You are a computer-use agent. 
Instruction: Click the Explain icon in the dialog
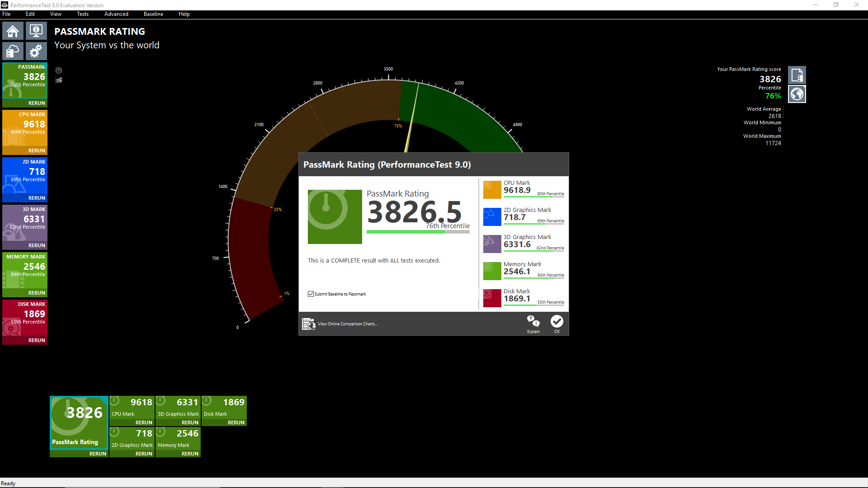click(533, 324)
